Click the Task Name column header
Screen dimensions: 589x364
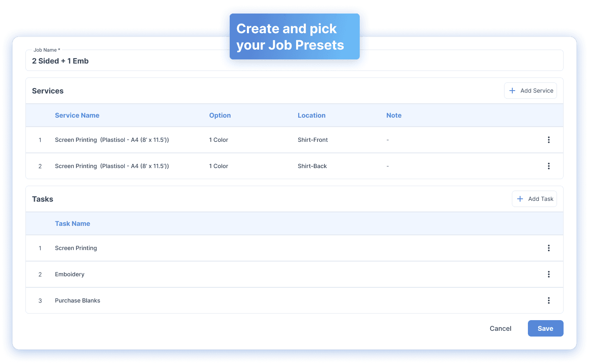(73, 224)
